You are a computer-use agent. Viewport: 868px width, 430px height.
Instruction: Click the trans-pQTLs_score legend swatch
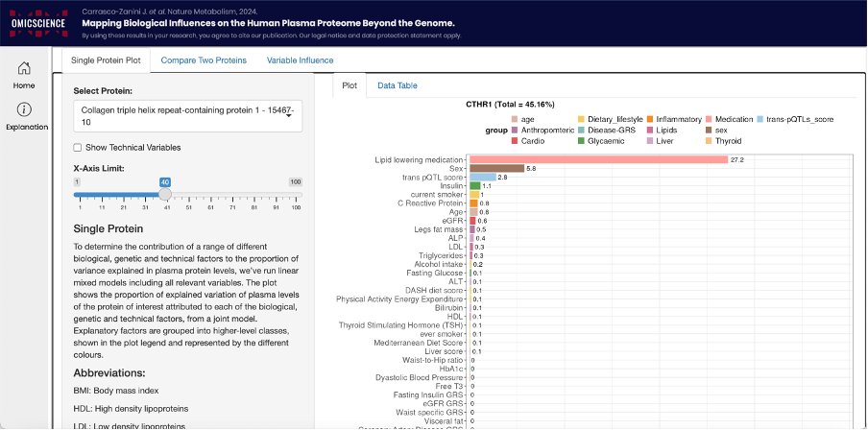click(759, 120)
